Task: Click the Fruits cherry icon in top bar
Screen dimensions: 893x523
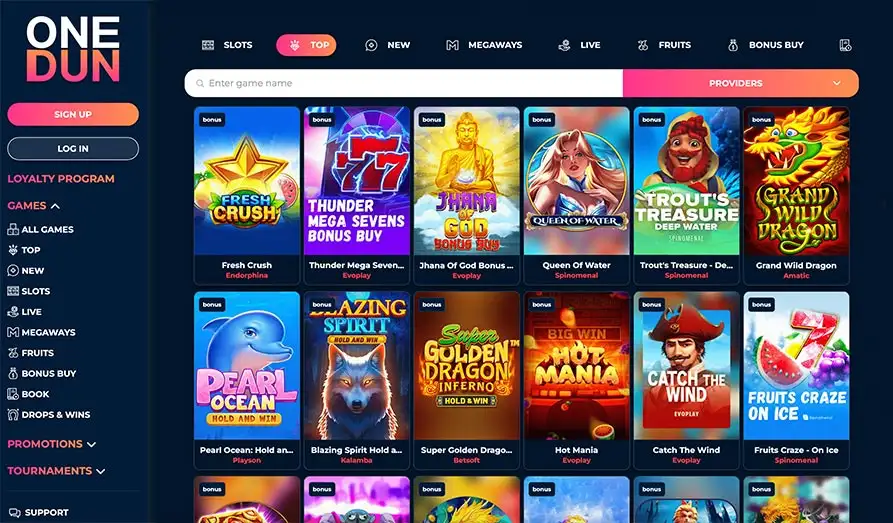Action: pyautogui.click(x=643, y=45)
